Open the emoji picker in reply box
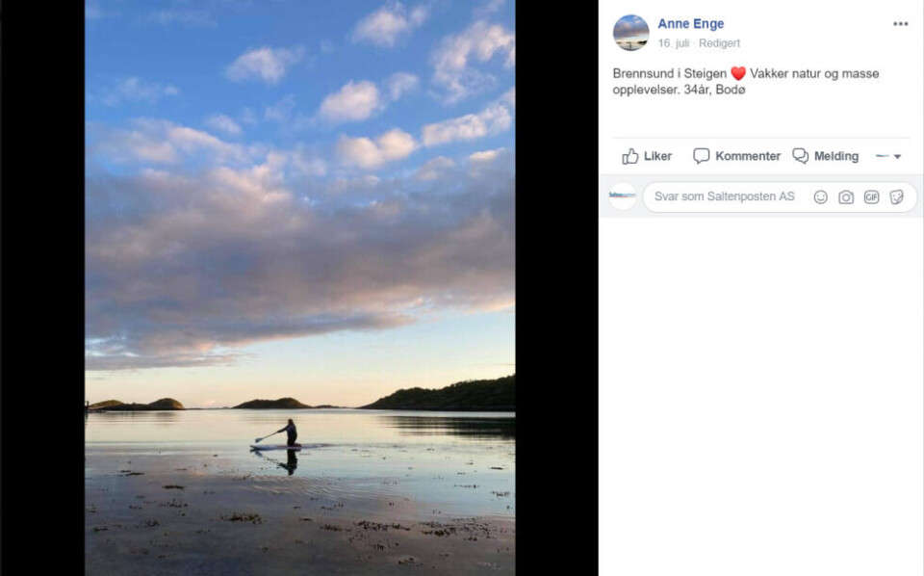924x576 pixels. point(820,196)
